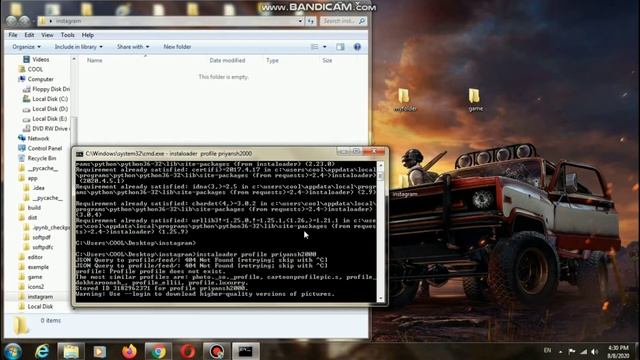
Task: Click the New folder button
Action: click(x=177, y=47)
